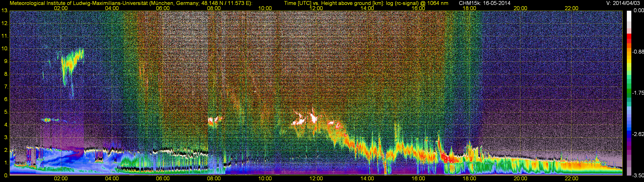Screen dimensions: 644x182
Task: Pick the 6 km height axis label
Action: (x=6, y=100)
